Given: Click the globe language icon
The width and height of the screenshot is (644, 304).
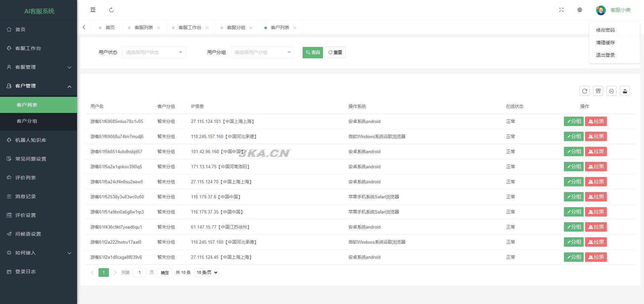Looking at the screenshot, I should (x=580, y=10).
